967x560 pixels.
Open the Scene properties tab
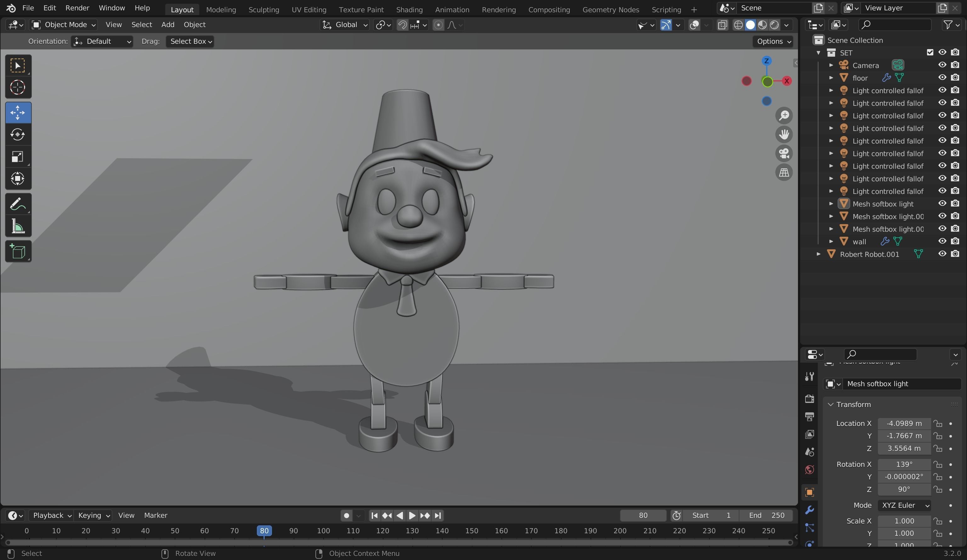coord(809,452)
